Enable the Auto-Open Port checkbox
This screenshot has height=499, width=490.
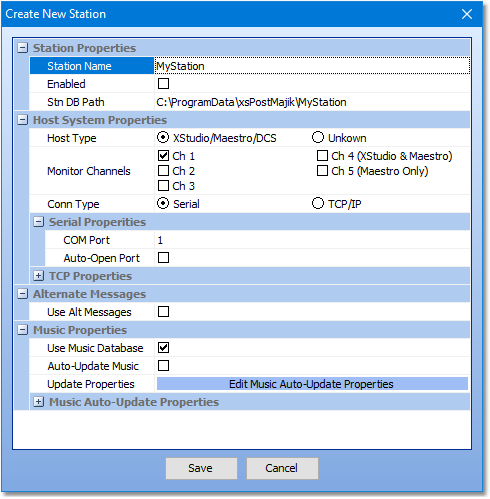163,258
